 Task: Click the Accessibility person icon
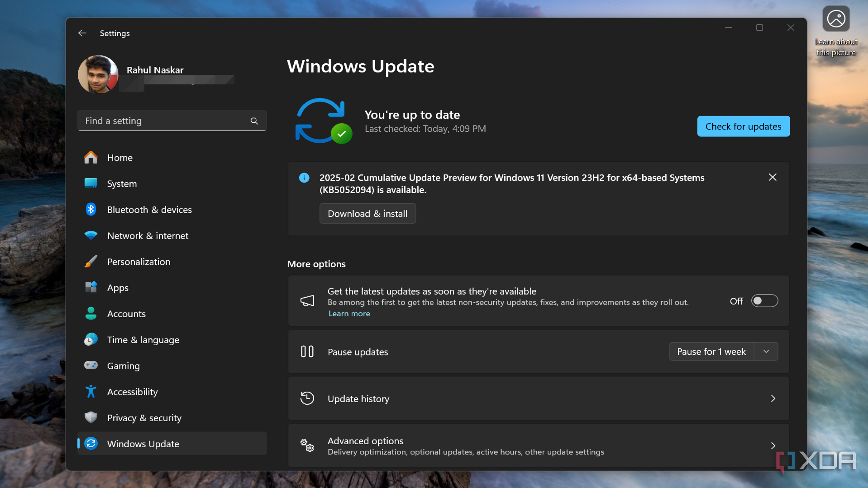click(x=91, y=391)
